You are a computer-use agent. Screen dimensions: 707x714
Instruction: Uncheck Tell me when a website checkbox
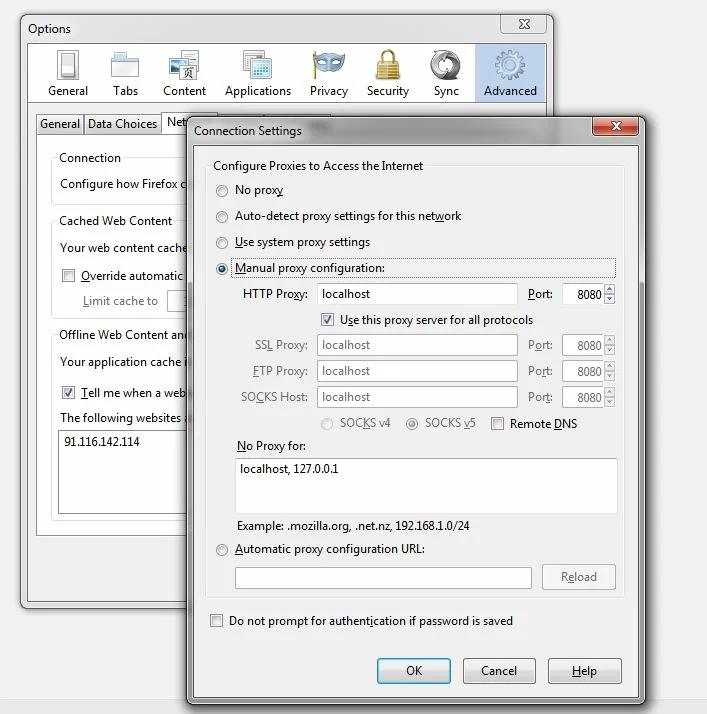[68, 393]
